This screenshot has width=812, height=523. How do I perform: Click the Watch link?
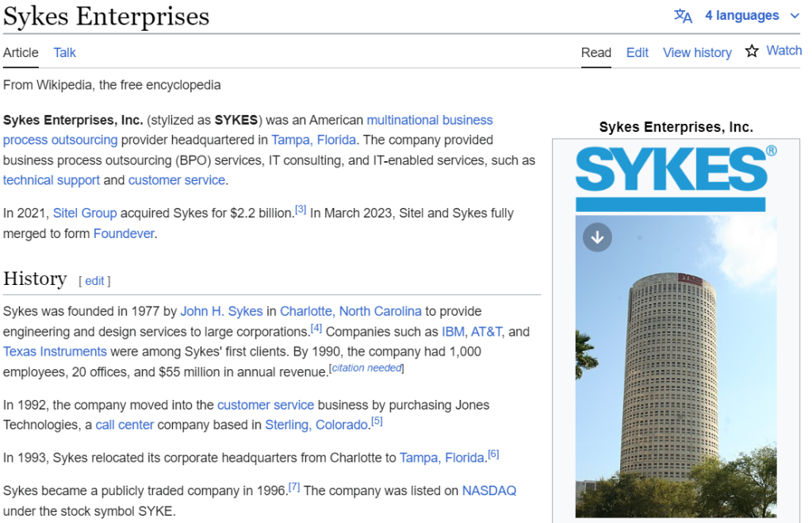tap(784, 51)
